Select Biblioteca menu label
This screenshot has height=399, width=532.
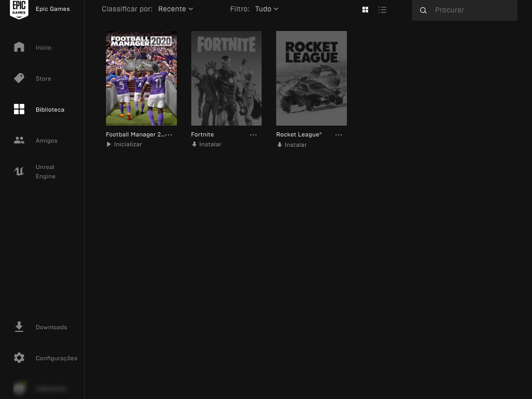point(50,110)
